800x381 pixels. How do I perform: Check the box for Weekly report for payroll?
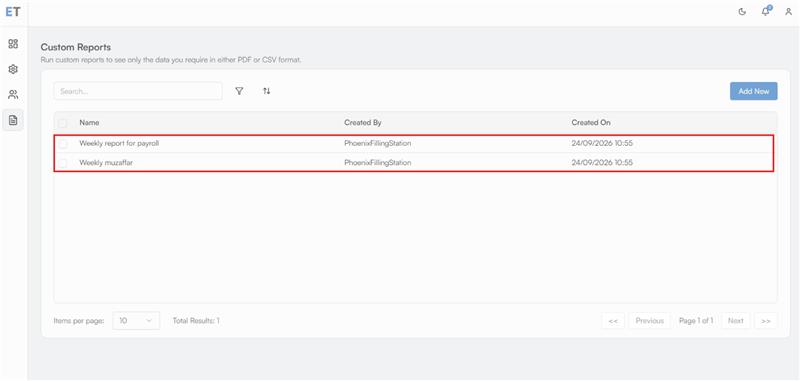pos(63,144)
